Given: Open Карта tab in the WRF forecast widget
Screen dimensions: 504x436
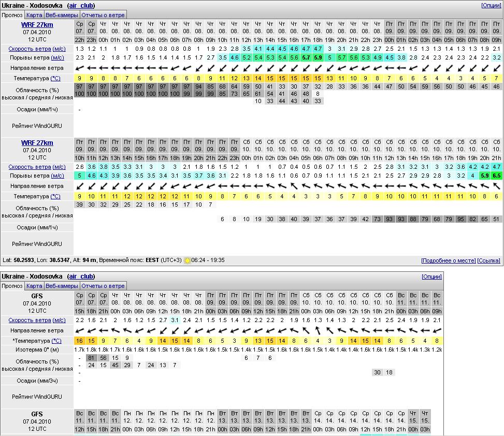Looking at the screenshot, I should pos(34,15).
